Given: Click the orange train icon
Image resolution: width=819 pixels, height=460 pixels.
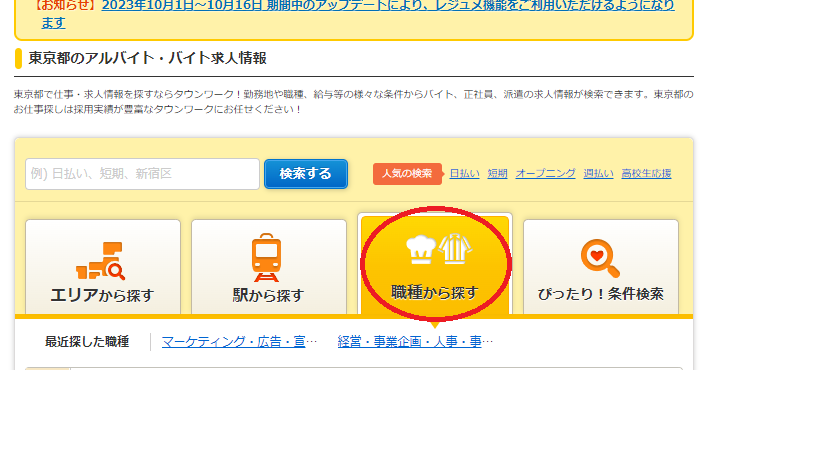Looking at the screenshot, I should [266, 258].
